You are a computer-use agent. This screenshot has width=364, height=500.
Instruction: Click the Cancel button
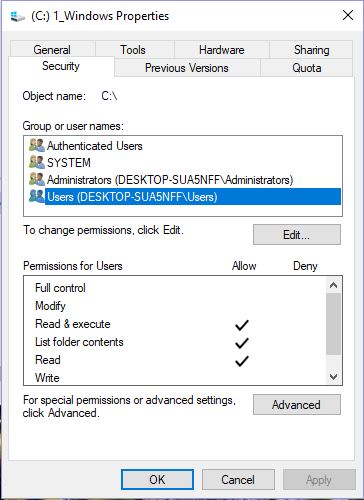pos(238,480)
